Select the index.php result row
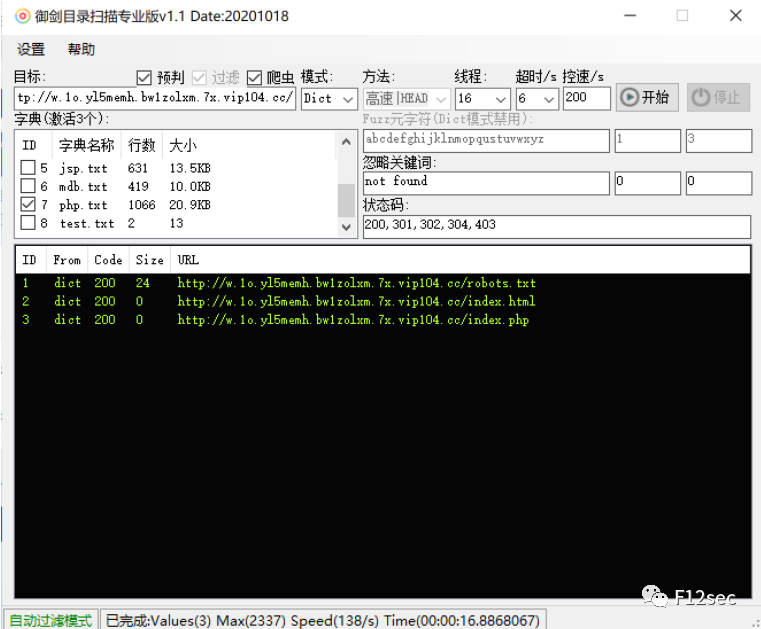761x629 pixels. point(382,320)
